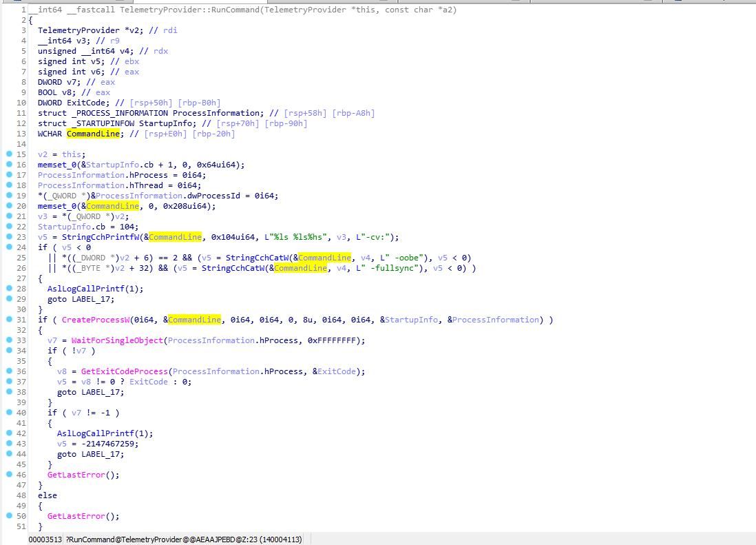Click the GetExitCodeProcess function name
The image size is (756, 545).
point(125,371)
